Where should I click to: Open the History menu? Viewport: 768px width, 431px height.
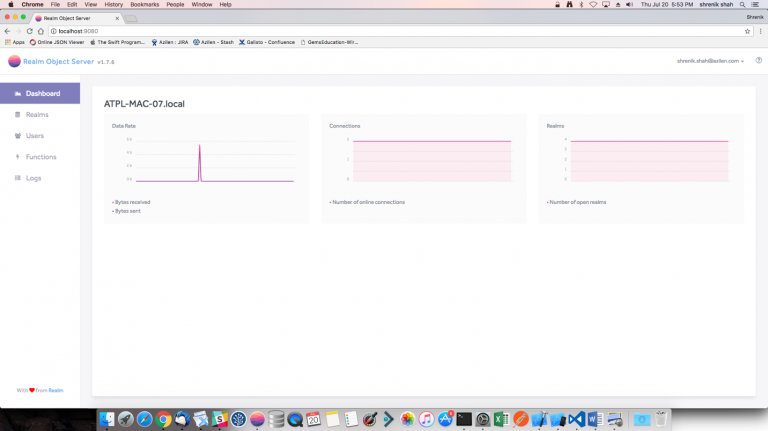coord(113,4)
